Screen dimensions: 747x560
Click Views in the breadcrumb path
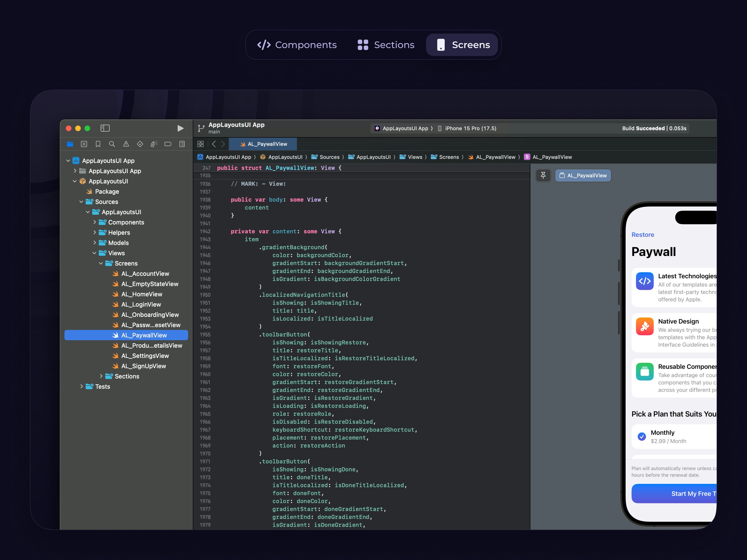pyautogui.click(x=411, y=157)
